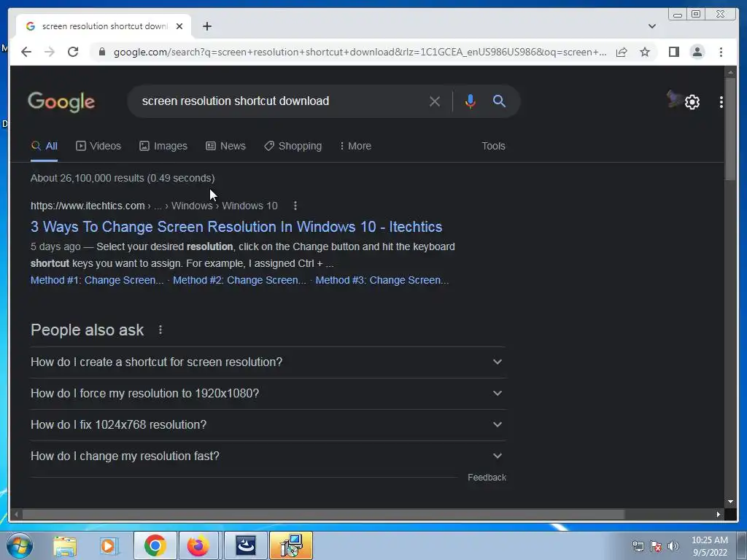Open Windows Explorer from taskbar
Viewport: 747px width, 560px height.
click(65, 545)
